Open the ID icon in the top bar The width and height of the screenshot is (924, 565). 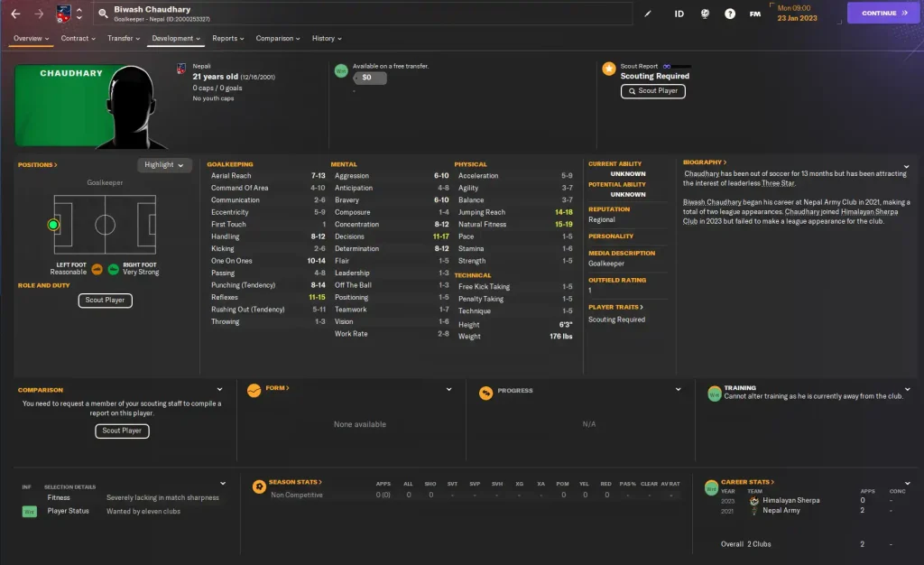[x=679, y=14]
